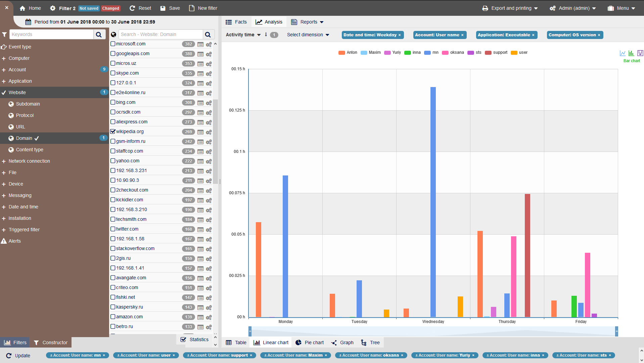Open the calendar period picker icon
The height and width of the screenshot is (363, 644).
(28, 22)
